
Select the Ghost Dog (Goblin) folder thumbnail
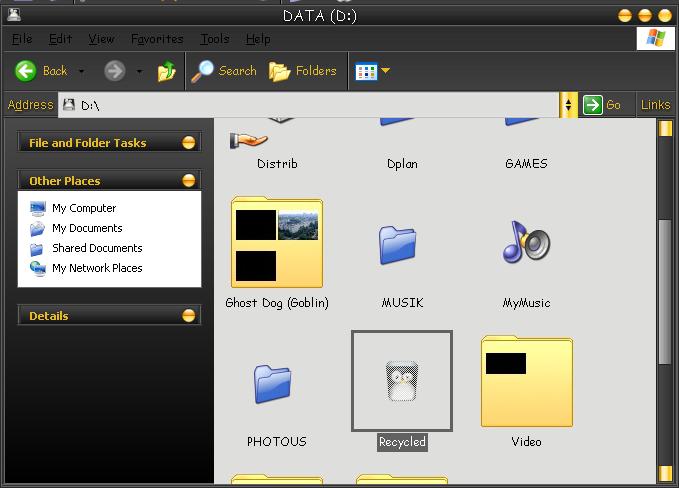277,242
